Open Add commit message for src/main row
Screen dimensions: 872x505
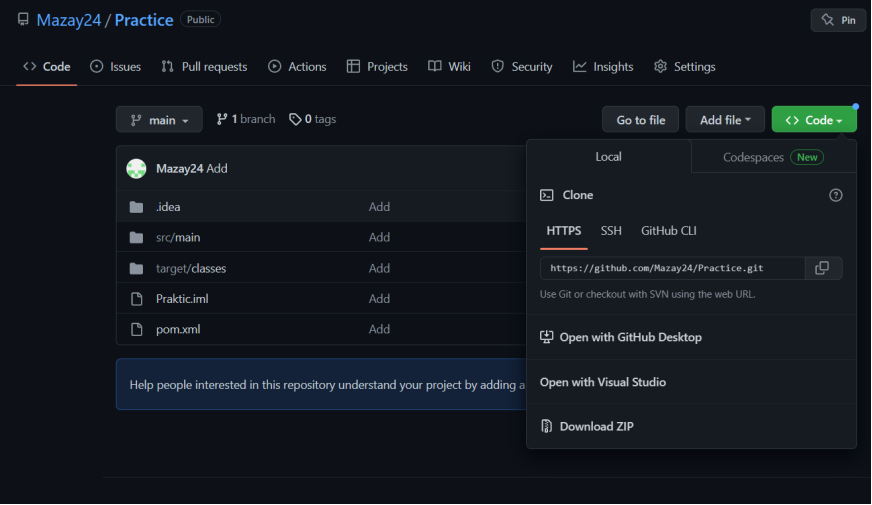click(379, 237)
